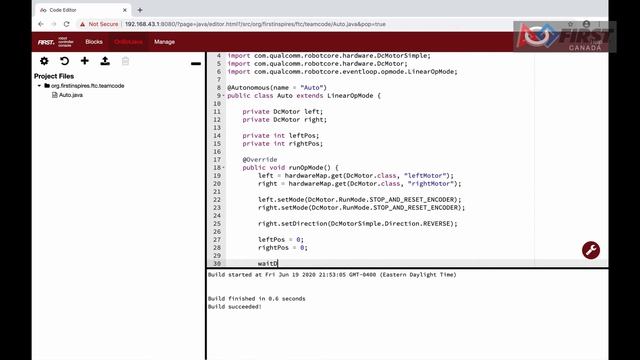
Task: Click the 'leftPos = 0;' line
Action: [x=281, y=240]
